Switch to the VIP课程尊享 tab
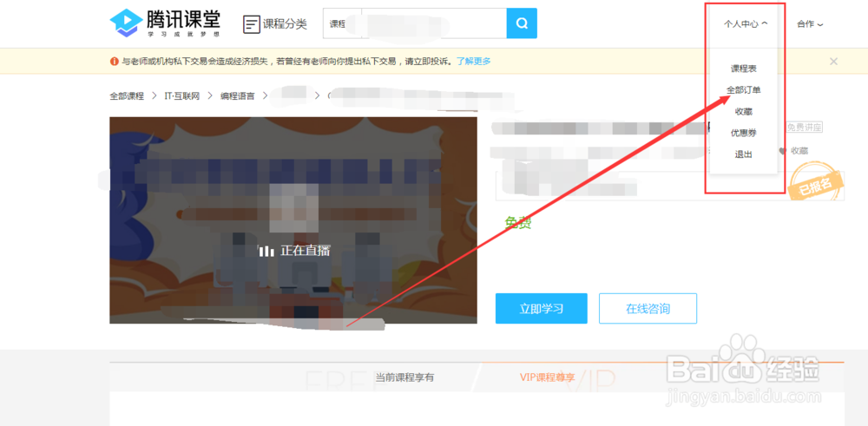 pyautogui.click(x=547, y=377)
